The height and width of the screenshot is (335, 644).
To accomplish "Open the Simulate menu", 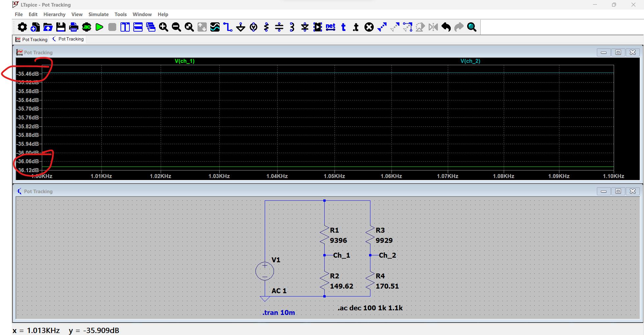I will point(98,14).
